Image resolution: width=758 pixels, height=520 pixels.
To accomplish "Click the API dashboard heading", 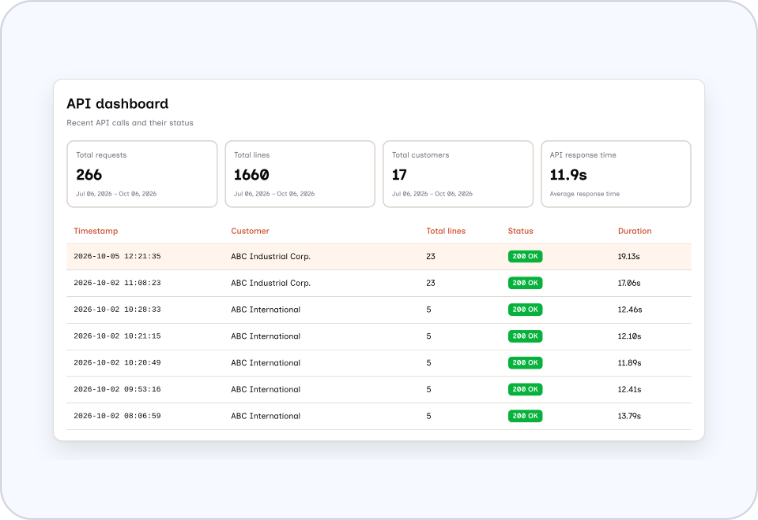I will tap(117, 103).
